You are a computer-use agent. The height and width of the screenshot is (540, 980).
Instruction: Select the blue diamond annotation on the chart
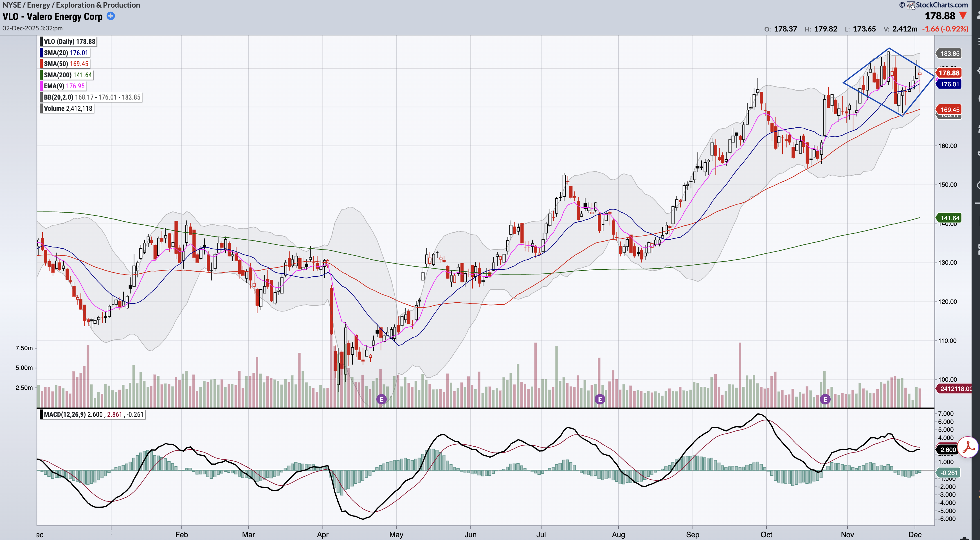pyautogui.click(x=866, y=66)
